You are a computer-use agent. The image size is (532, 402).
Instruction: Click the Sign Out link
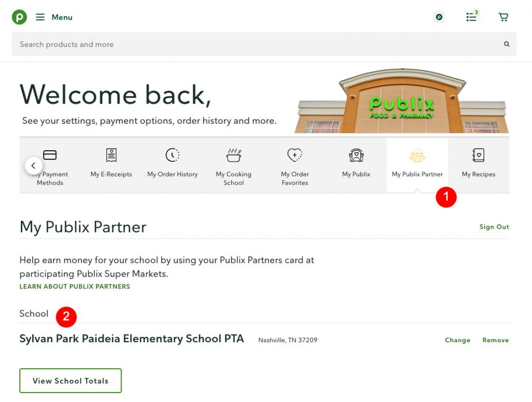click(494, 227)
